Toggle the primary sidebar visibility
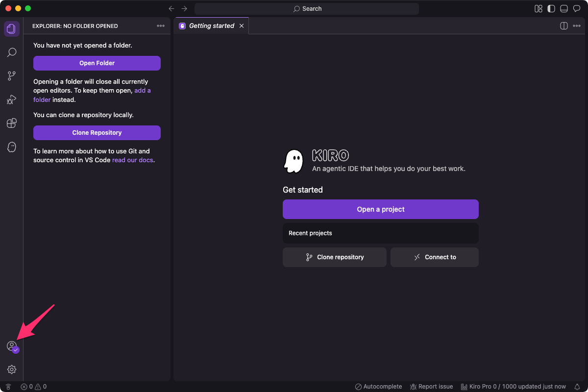The width and height of the screenshot is (588, 392). pos(551,9)
